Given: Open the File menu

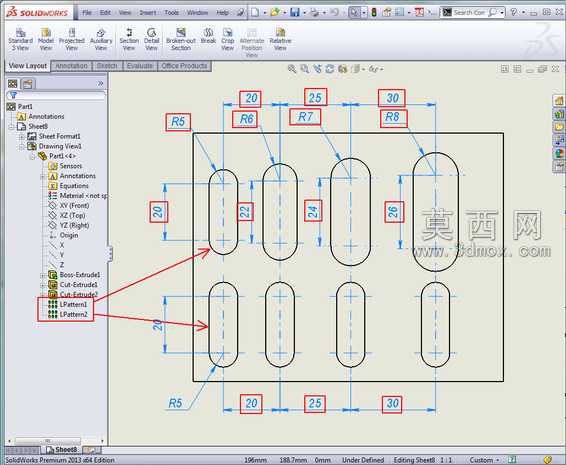Looking at the screenshot, I should tap(87, 13).
